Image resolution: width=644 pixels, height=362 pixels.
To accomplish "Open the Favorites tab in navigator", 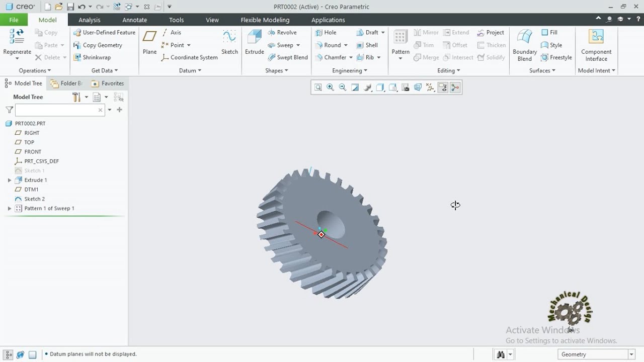I will pos(107,83).
